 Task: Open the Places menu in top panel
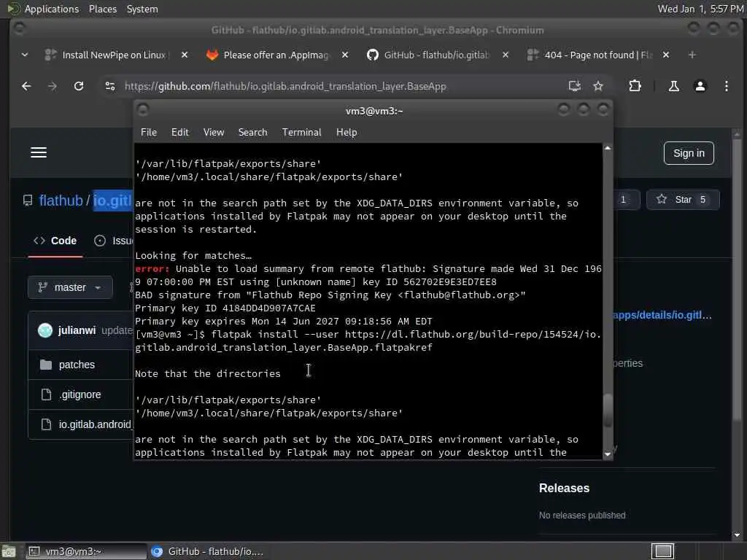(x=102, y=9)
